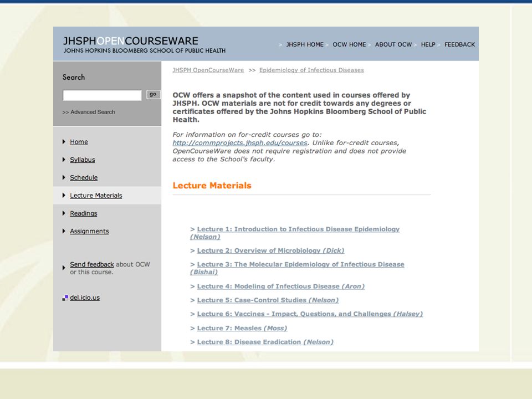
Task: Click the arrow bullet beside Syllabus
Action: 64,160
